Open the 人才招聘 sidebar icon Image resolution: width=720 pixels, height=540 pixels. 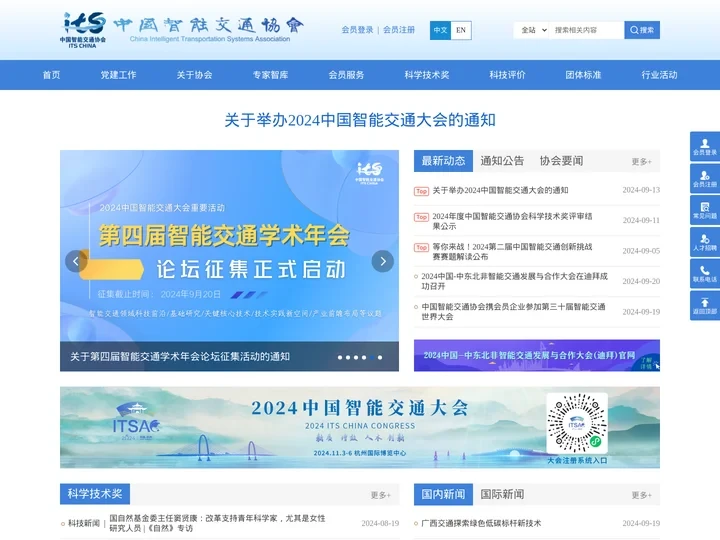tap(705, 242)
